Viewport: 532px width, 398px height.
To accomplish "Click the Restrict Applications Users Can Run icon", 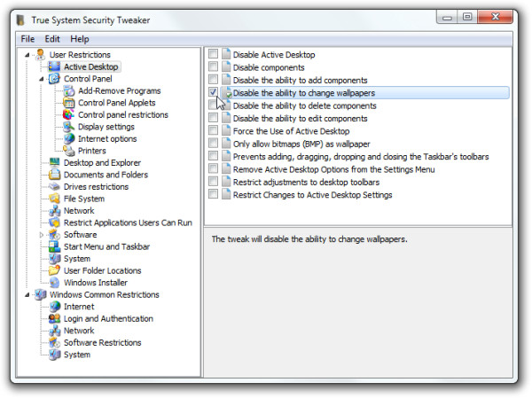I will coord(54,222).
